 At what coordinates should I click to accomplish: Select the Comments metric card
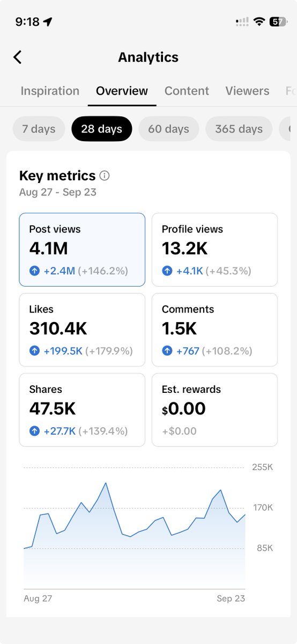(x=214, y=330)
